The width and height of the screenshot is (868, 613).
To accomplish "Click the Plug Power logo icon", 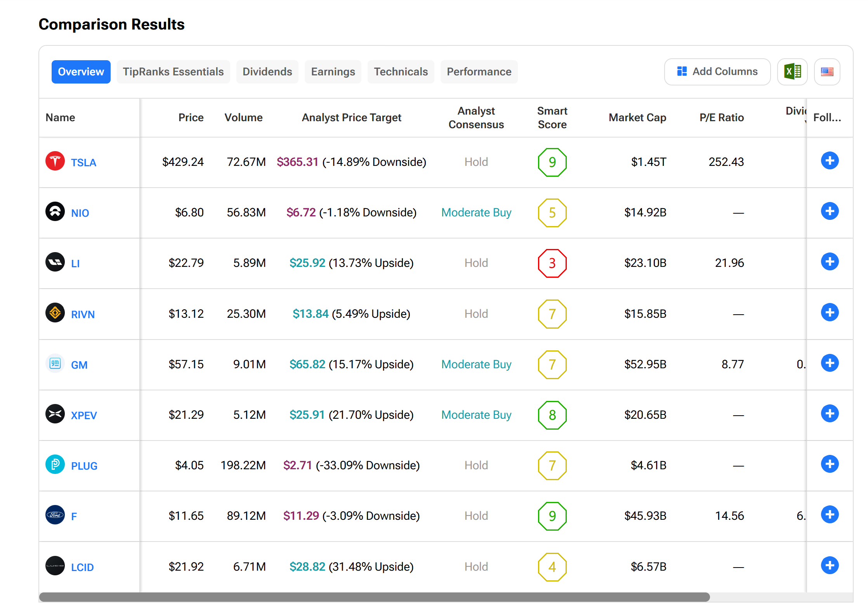I will pyautogui.click(x=55, y=465).
